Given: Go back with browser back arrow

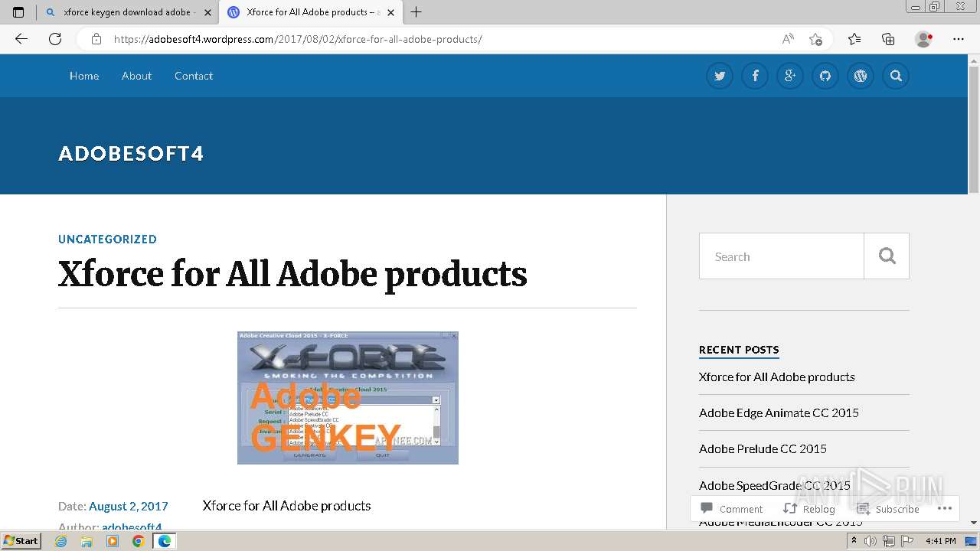Looking at the screenshot, I should (x=21, y=39).
